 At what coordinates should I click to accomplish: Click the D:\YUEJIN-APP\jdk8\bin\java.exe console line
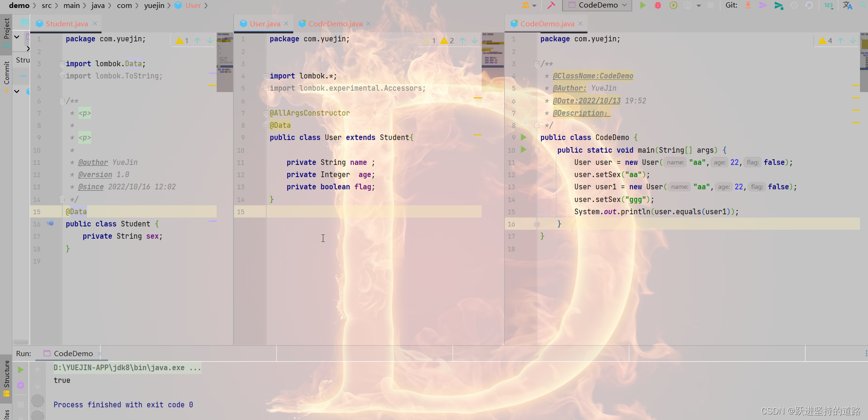(127, 368)
